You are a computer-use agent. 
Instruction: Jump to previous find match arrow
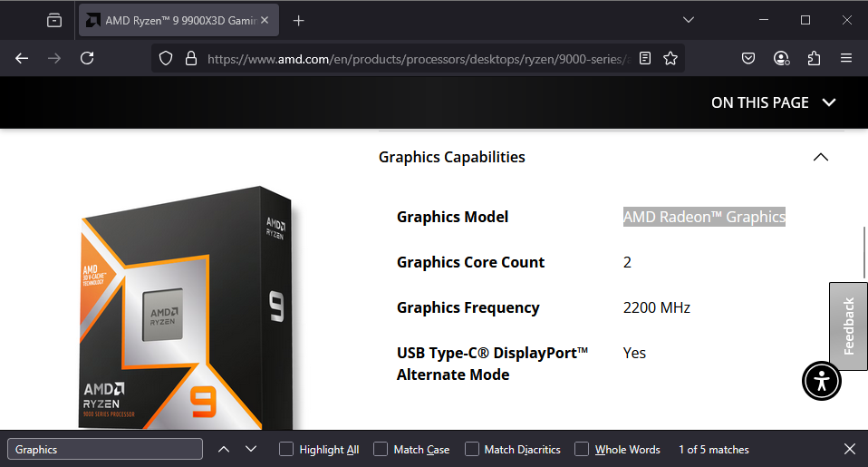[224, 449]
